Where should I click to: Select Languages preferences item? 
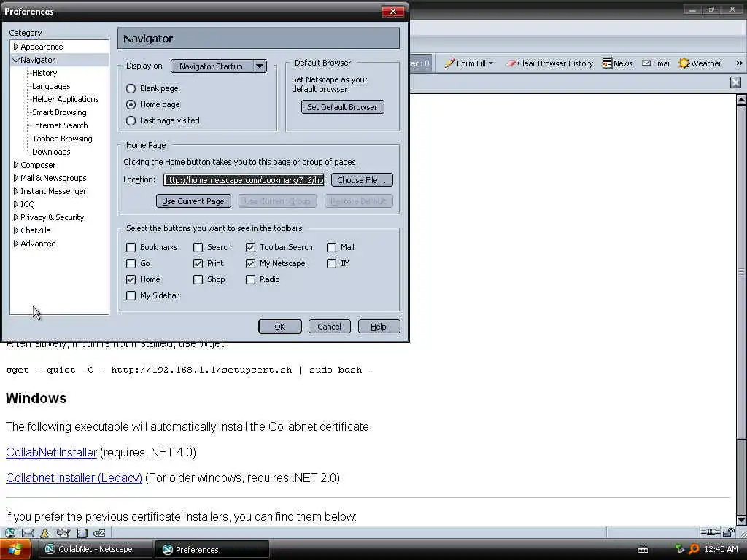tap(51, 86)
